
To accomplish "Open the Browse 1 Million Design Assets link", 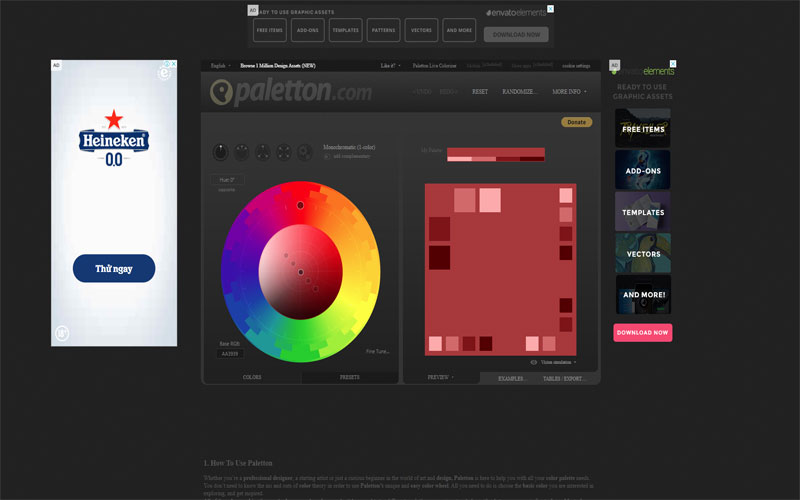I will click(278, 66).
